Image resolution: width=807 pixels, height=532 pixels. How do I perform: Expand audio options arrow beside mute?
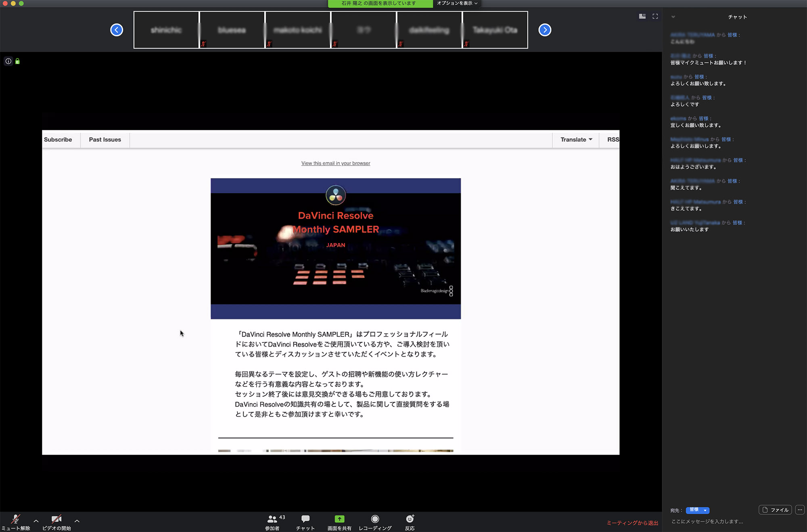36,521
